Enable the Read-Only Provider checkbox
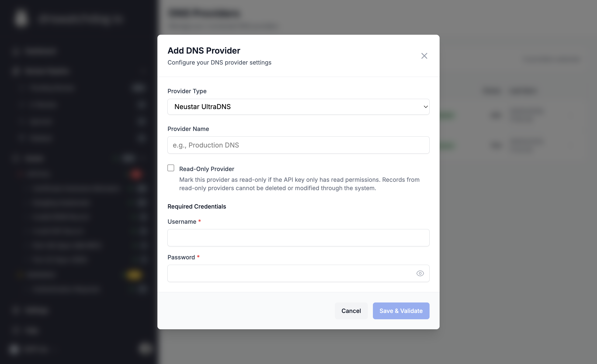Image resolution: width=597 pixels, height=364 pixels. coord(171,168)
